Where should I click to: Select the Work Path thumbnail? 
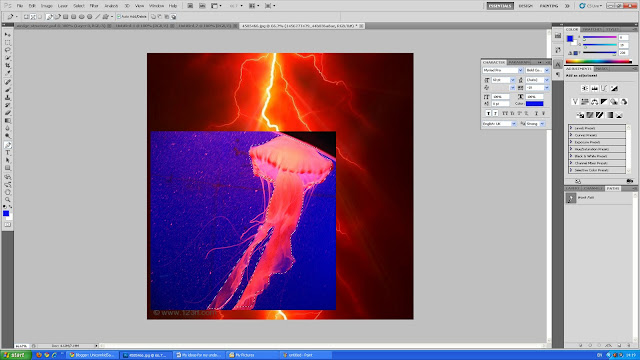pos(571,198)
